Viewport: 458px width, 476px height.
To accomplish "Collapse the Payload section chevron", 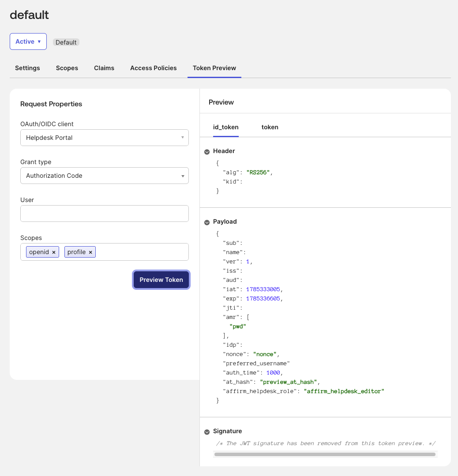I will 207,222.
